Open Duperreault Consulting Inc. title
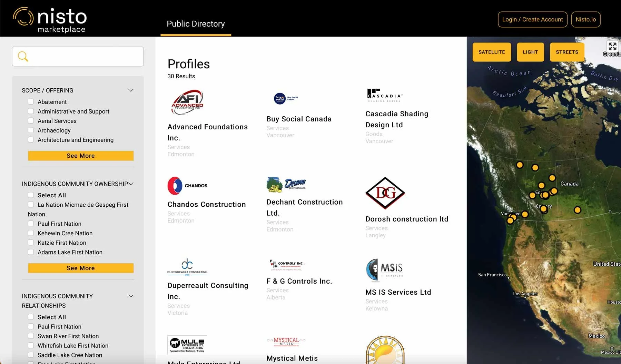Screen dimensions: 621x364 (x=208, y=291)
